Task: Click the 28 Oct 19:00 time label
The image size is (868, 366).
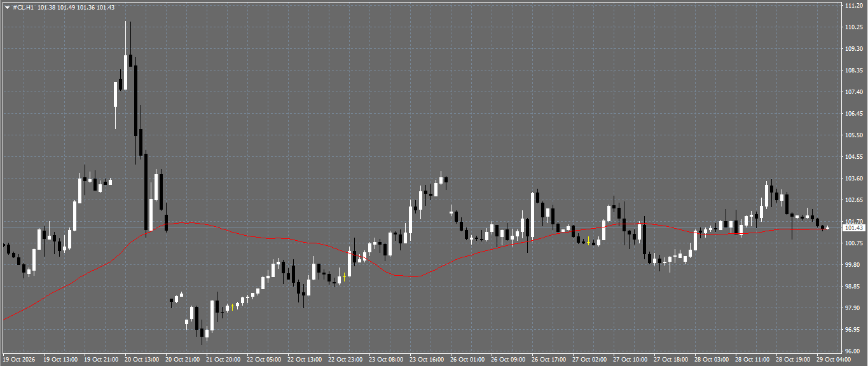Action: click(794, 360)
